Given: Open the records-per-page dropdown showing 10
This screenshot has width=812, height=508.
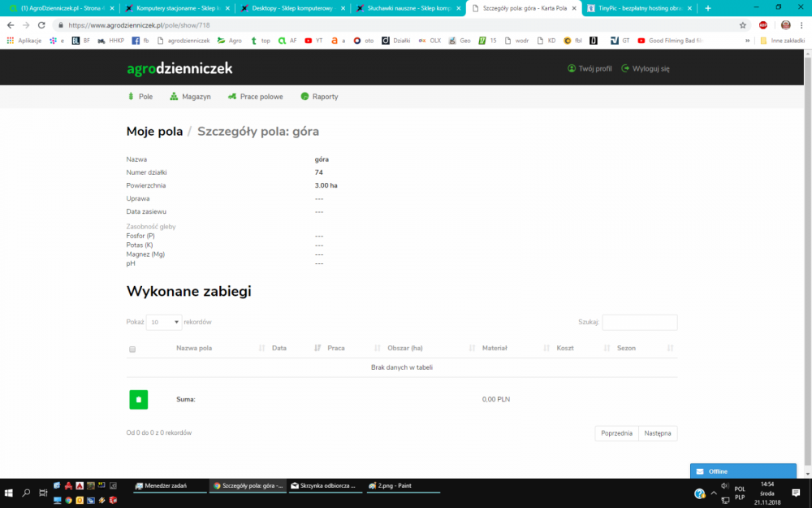Looking at the screenshot, I should click(164, 322).
